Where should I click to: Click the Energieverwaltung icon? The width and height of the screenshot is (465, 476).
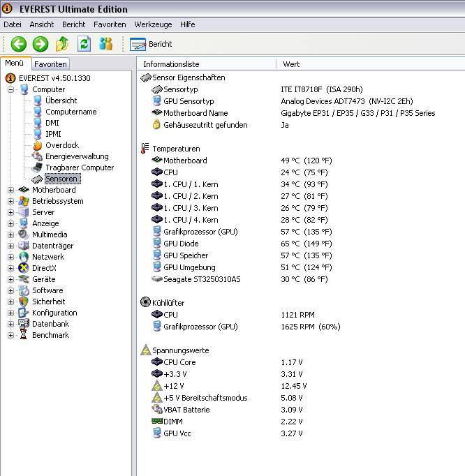pyautogui.click(x=38, y=156)
